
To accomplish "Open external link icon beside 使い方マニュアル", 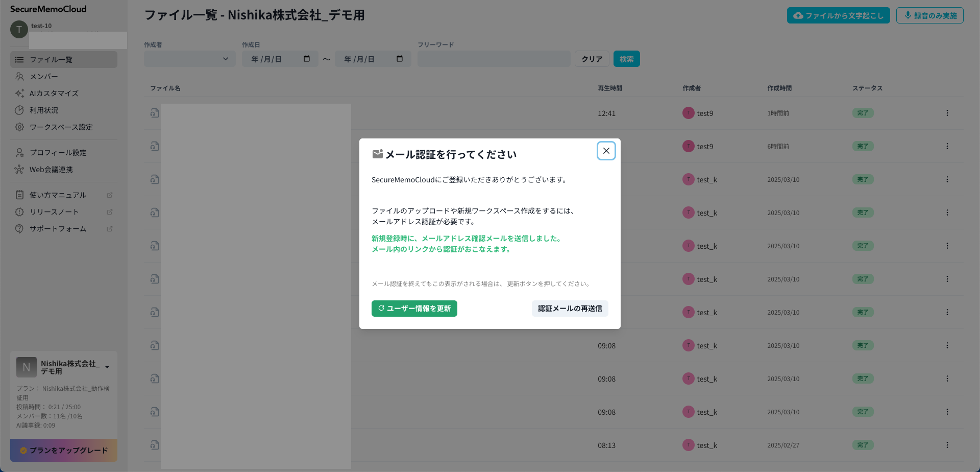I will tap(109, 195).
